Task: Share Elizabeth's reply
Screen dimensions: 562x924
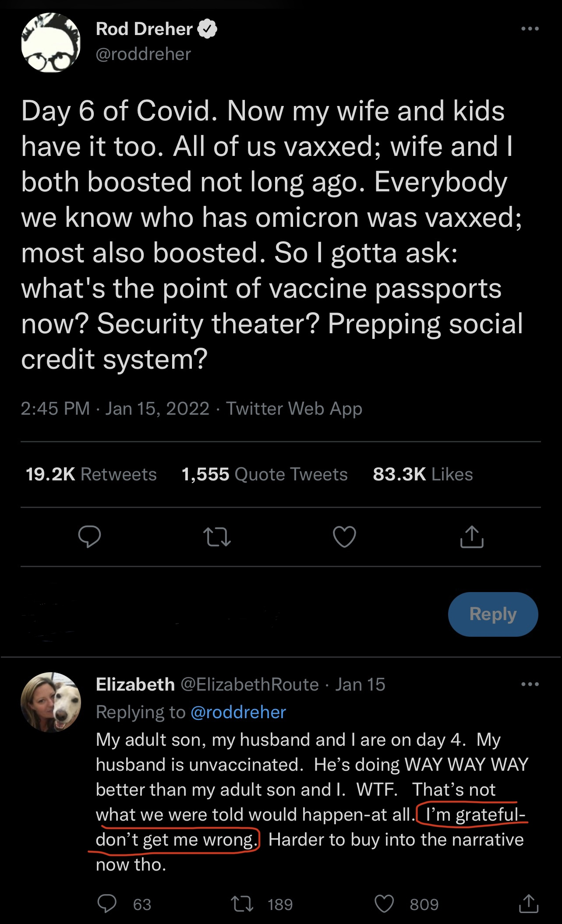Action: (528, 904)
